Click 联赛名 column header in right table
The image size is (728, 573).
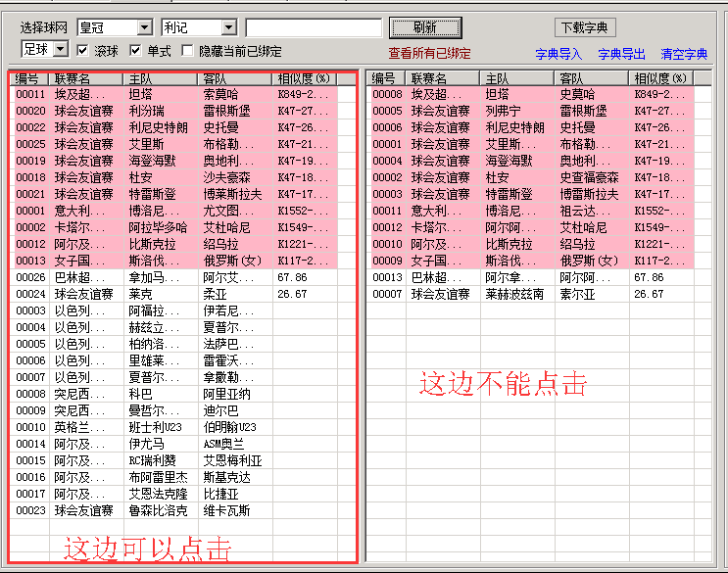(443, 78)
